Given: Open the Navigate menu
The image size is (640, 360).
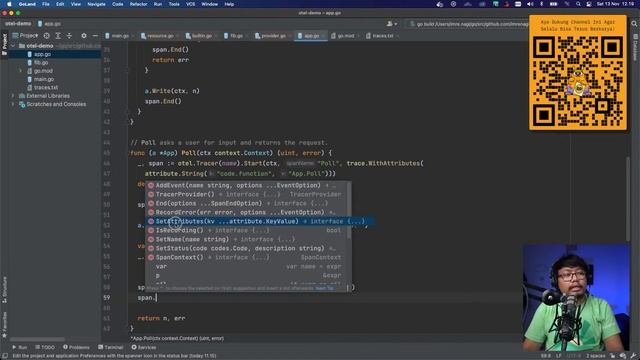Looking at the screenshot, I should tap(96, 4).
